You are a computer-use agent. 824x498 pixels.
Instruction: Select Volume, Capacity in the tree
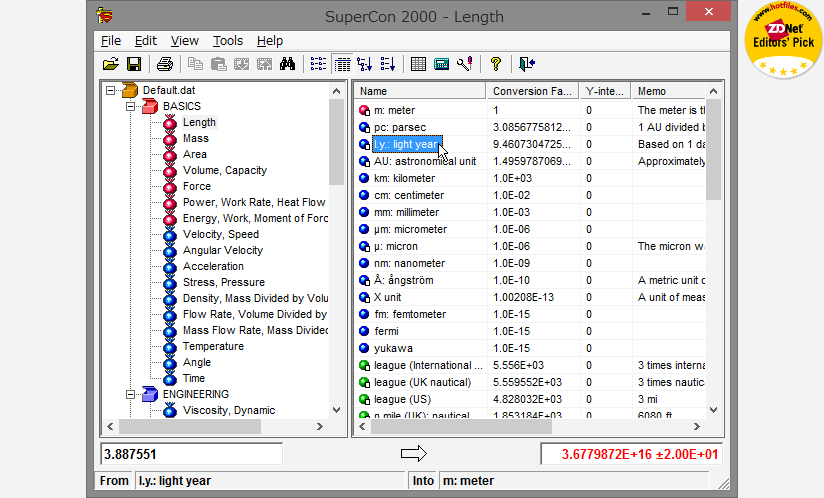224,170
